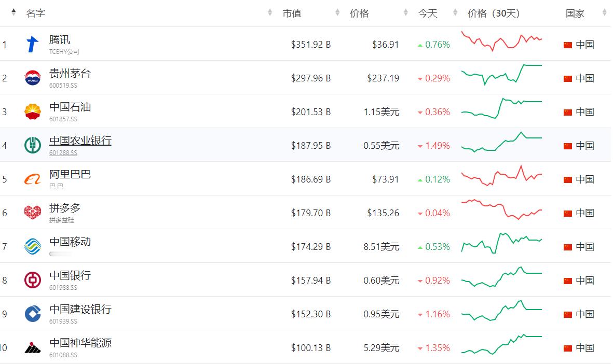Click the 国家 column header label

pos(575,13)
